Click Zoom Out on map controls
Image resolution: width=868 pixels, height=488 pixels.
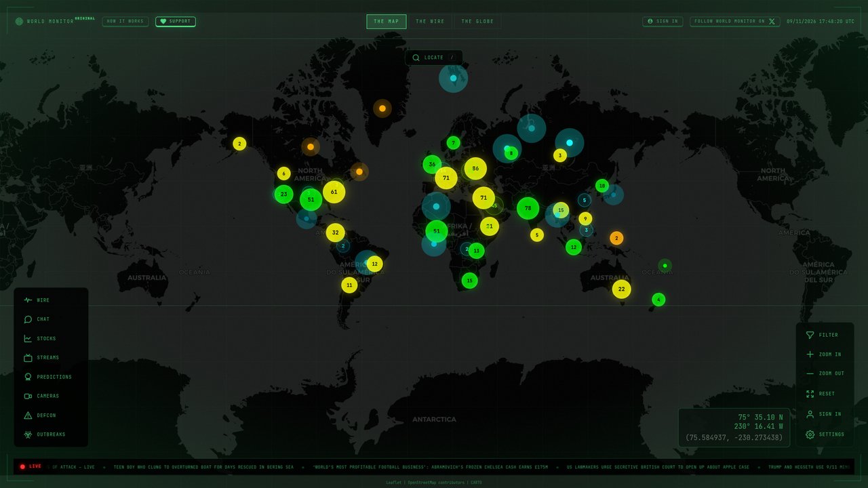click(825, 373)
